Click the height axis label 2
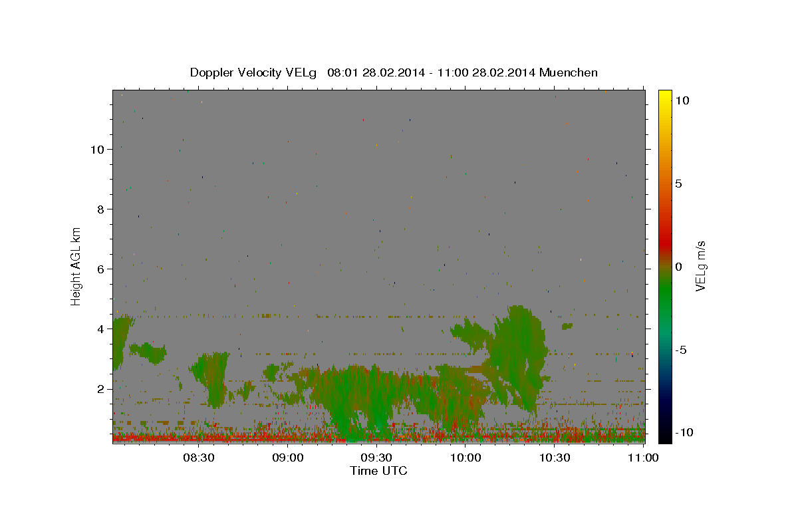 point(101,388)
